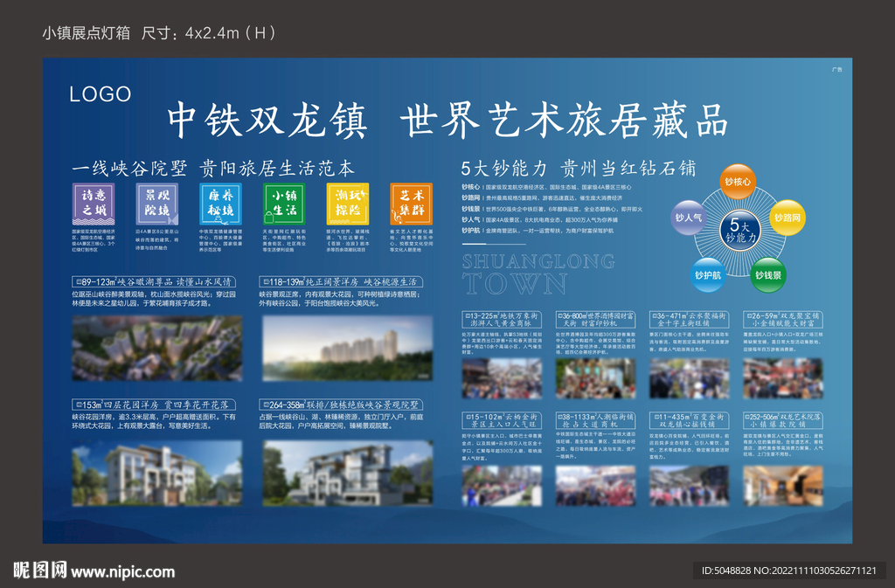Click the 钞护航 description line
The width and height of the screenshot is (895, 588).
click(538, 231)
